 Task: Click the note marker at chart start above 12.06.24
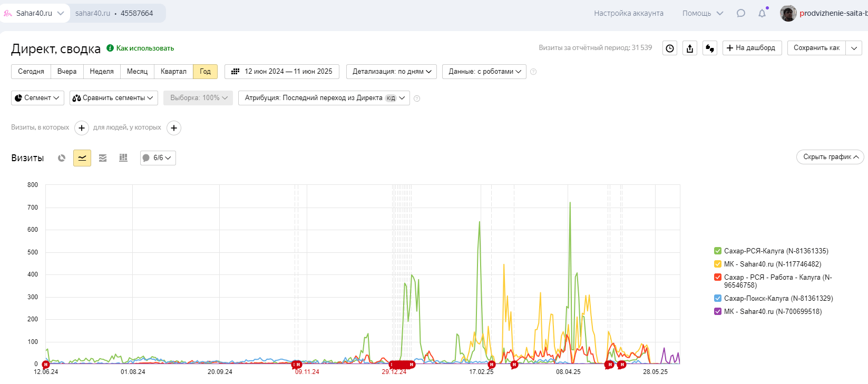tap(46, 365)
